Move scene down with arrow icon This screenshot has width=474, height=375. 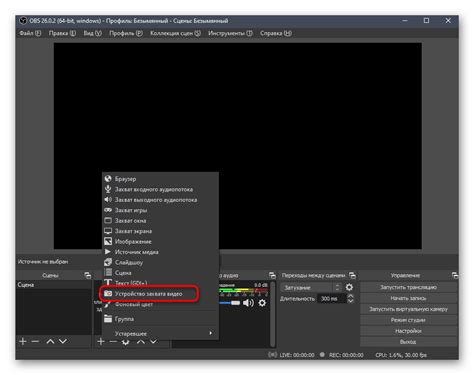tap(63, 341)
